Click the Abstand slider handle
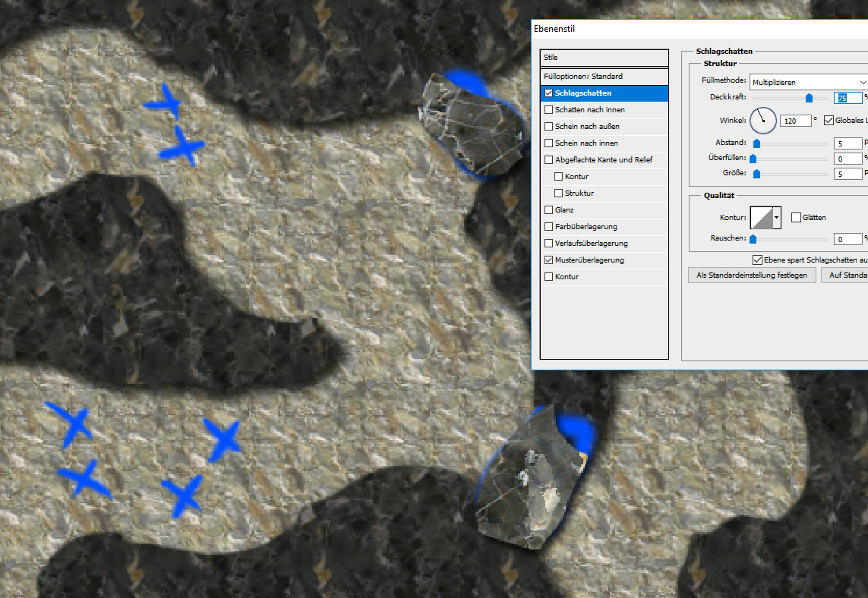The height and width of the screenshot is (598, 868). click(756, 143)
